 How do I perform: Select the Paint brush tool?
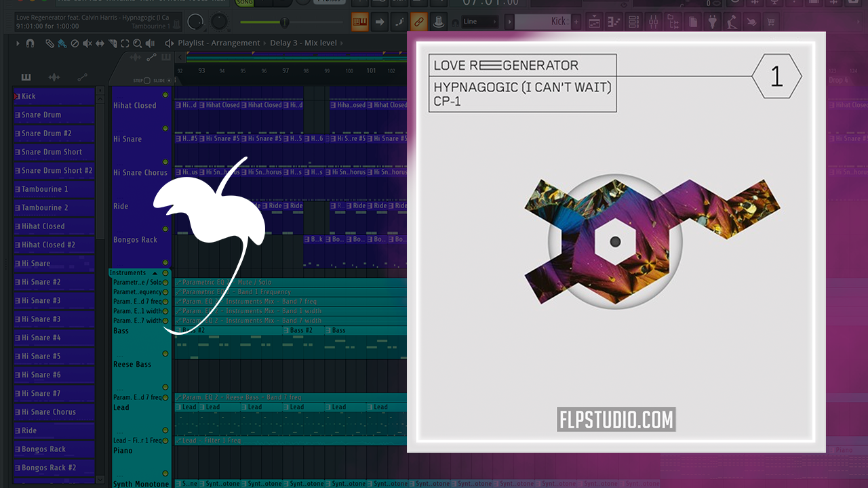(x=62, y=43)
